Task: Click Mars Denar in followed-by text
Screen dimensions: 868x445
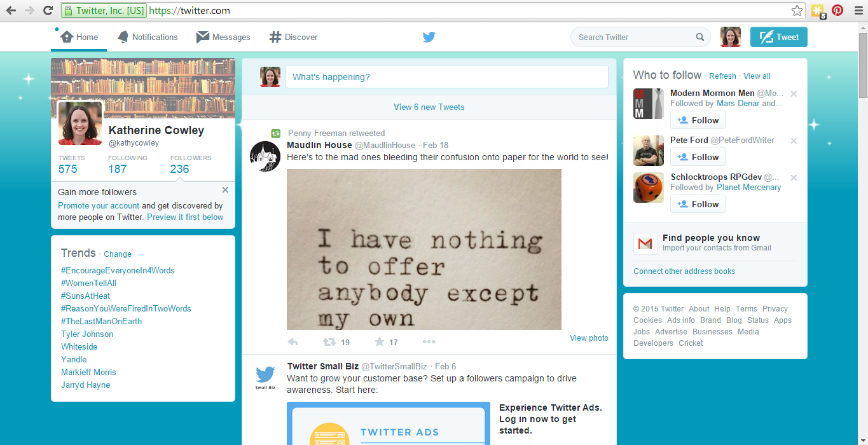Action: pyautogui.click(x=738, y=103)
